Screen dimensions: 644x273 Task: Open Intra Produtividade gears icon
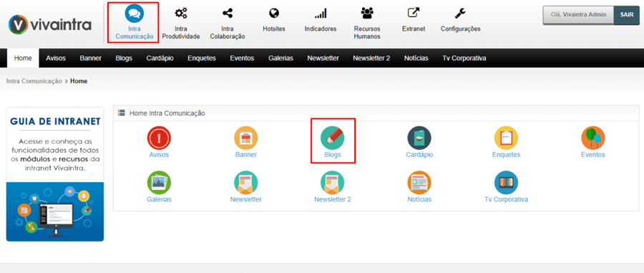(181, 14)
